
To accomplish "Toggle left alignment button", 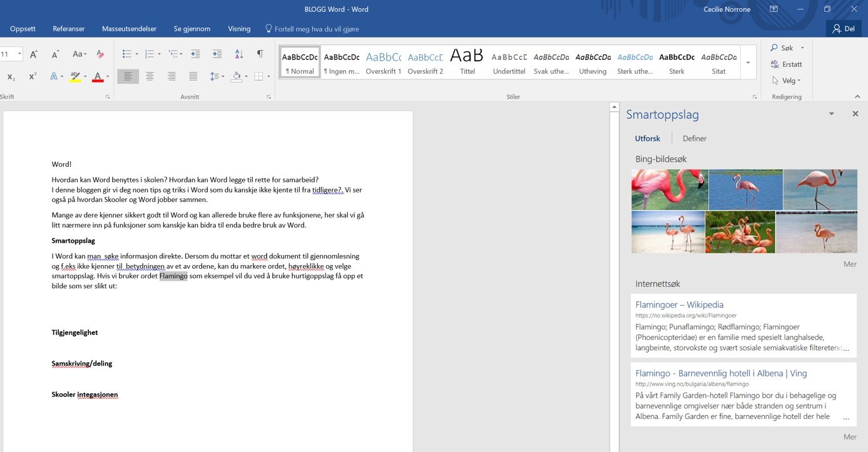I will [128, 76].
